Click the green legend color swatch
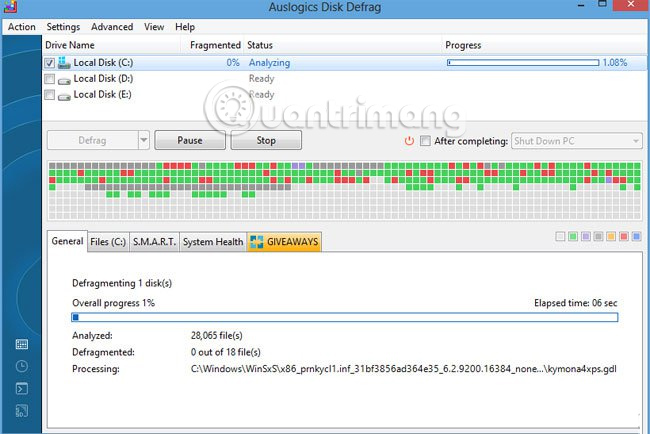This screenshot has width=650, height=434. [x=573, y=237]
